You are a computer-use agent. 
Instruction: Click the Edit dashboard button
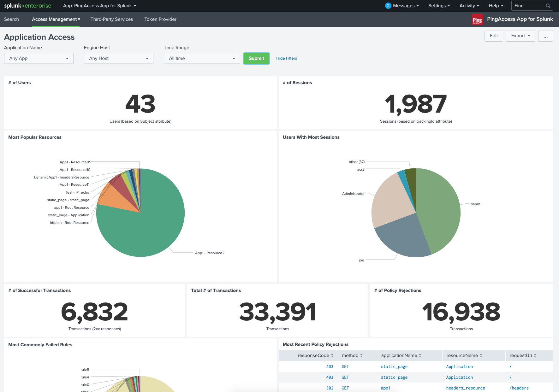tap(494, 36)
